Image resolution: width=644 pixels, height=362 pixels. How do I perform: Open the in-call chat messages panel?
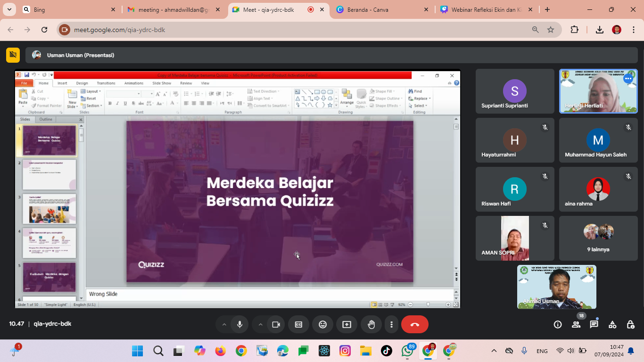click(x=594, y=324)
